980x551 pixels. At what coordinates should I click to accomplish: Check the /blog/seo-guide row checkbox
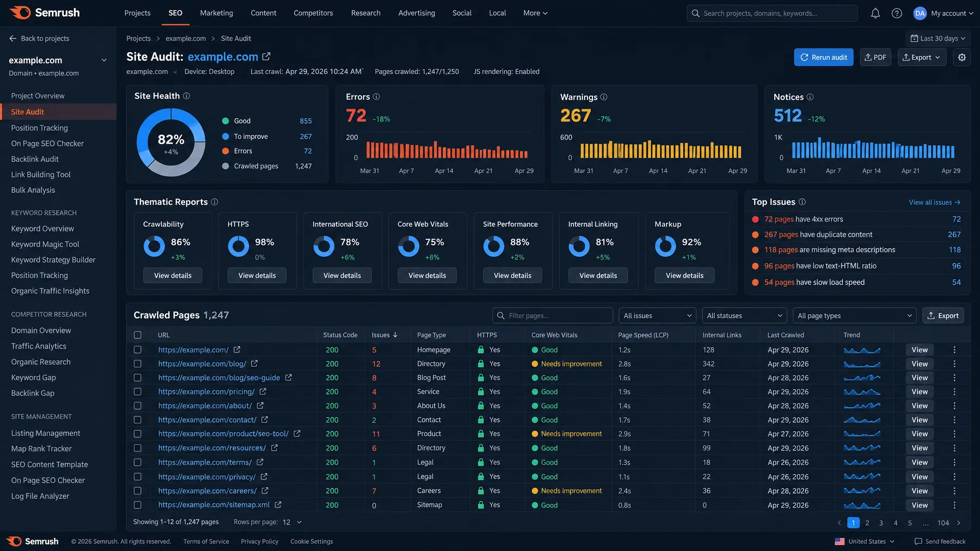pyautogui.click(x=138, y=377)
